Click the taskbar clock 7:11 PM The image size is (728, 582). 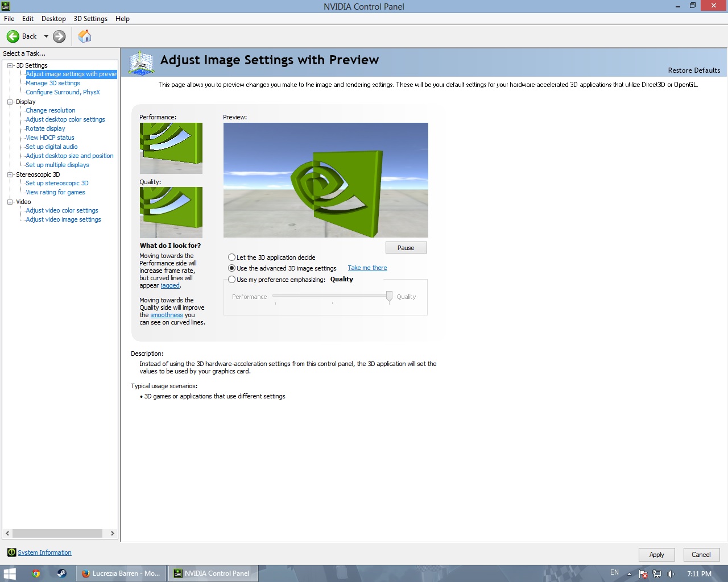click(x=699, y=574)
